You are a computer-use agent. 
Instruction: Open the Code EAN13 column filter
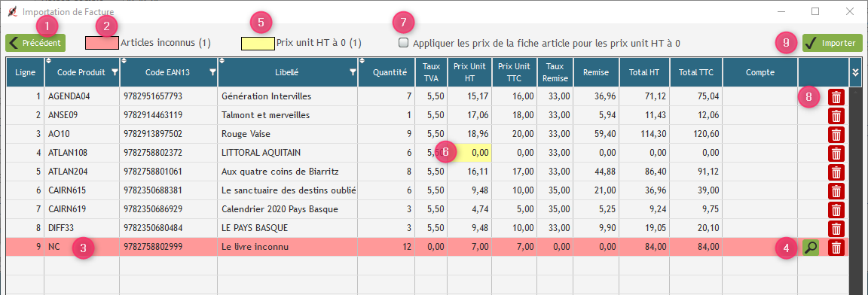pos(212,71)
